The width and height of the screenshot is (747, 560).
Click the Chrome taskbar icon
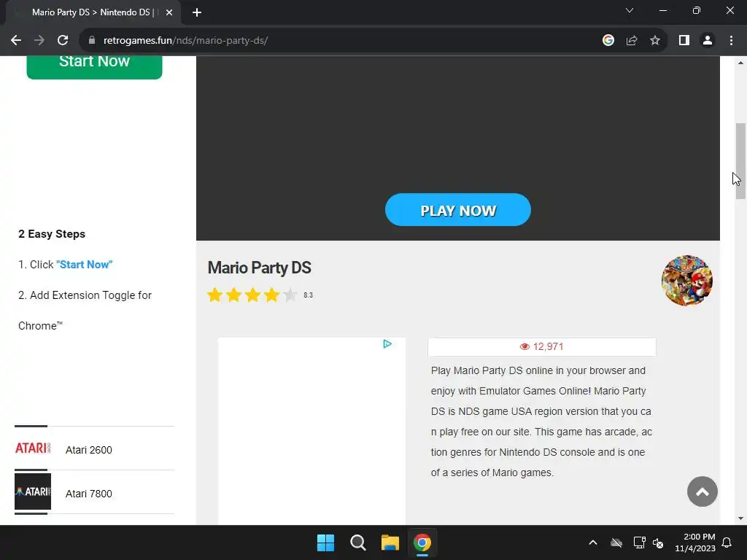coord(422,542)
